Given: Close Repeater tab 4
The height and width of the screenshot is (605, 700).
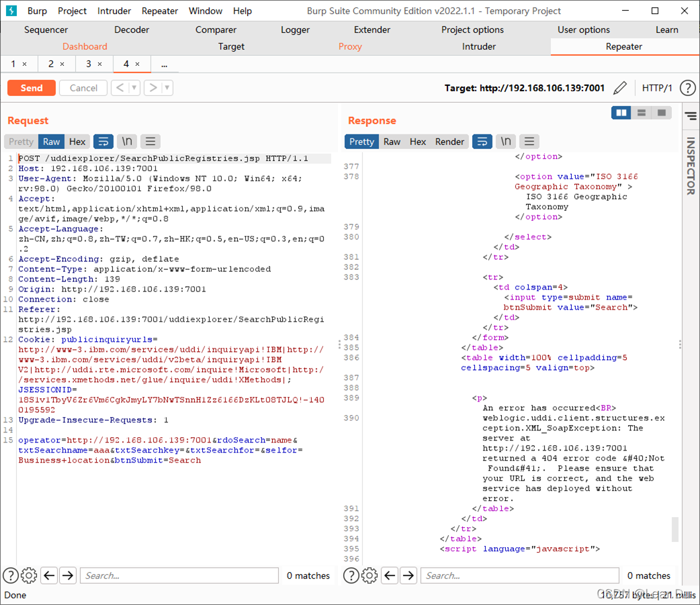Looking at the screenshot, I should point(138,64).
